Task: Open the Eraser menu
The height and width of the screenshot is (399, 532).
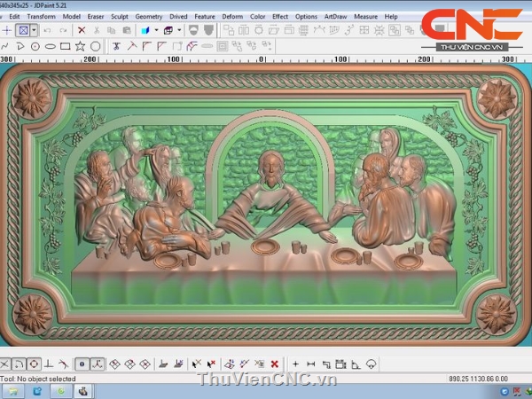Action: pos(96,16)
